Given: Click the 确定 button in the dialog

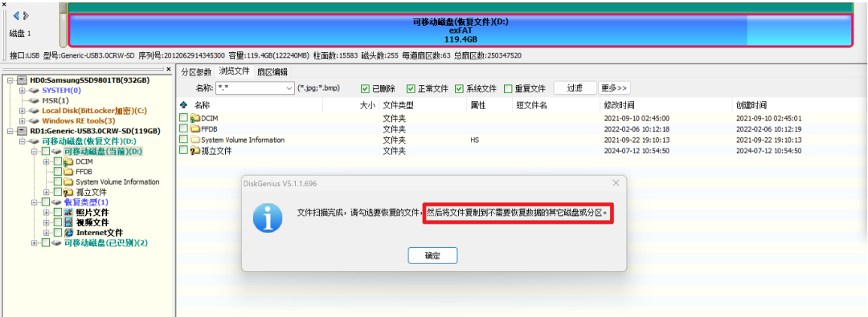Looking at the screenshot, I should (x=432, y=255).
